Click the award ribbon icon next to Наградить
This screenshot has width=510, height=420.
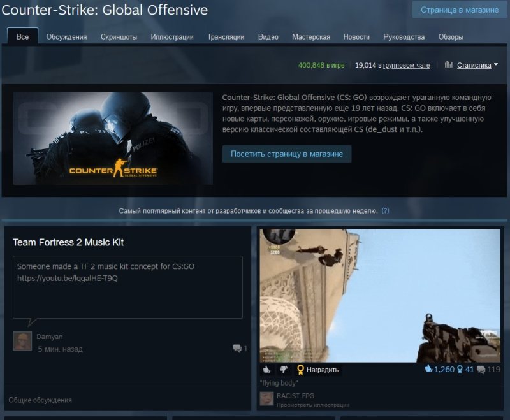point(300,370)
